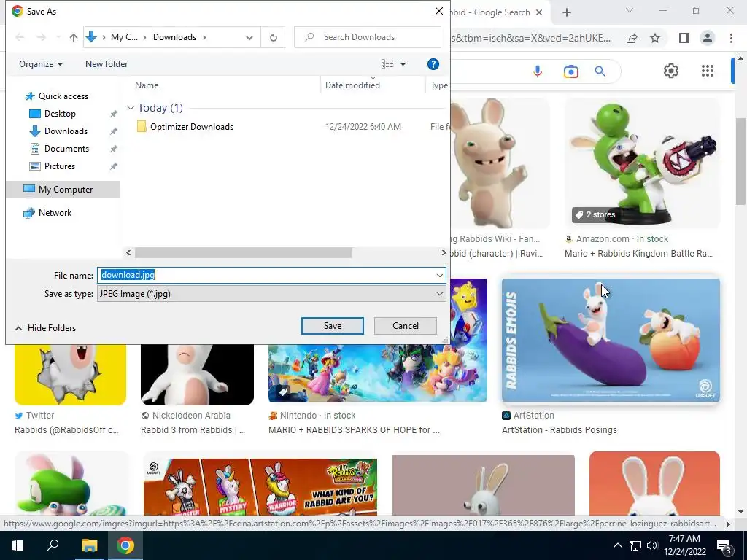Change the file view layout icon
Screen dimensions: 747x560
click(x=387, y=64)
